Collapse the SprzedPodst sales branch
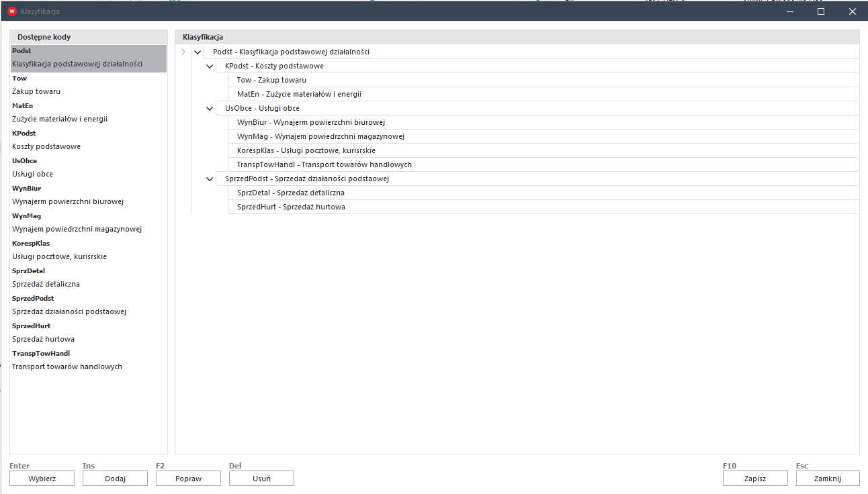 (x=210, y=179)
